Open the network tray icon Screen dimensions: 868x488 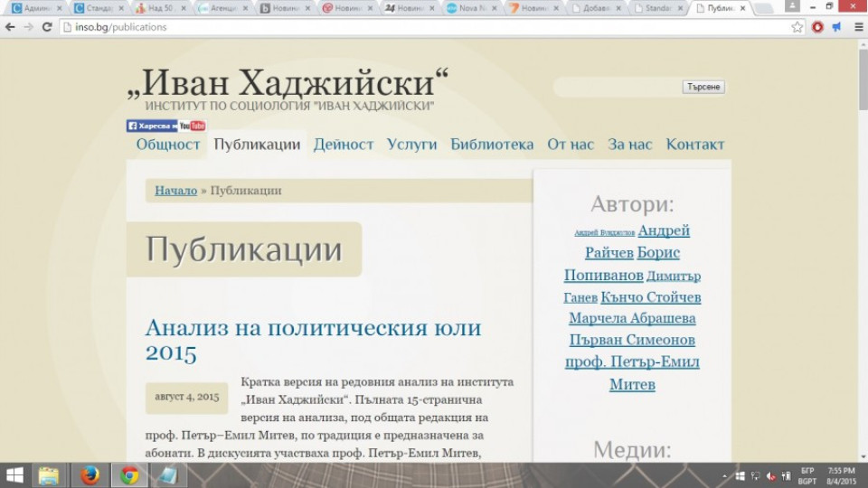(755, 476)
